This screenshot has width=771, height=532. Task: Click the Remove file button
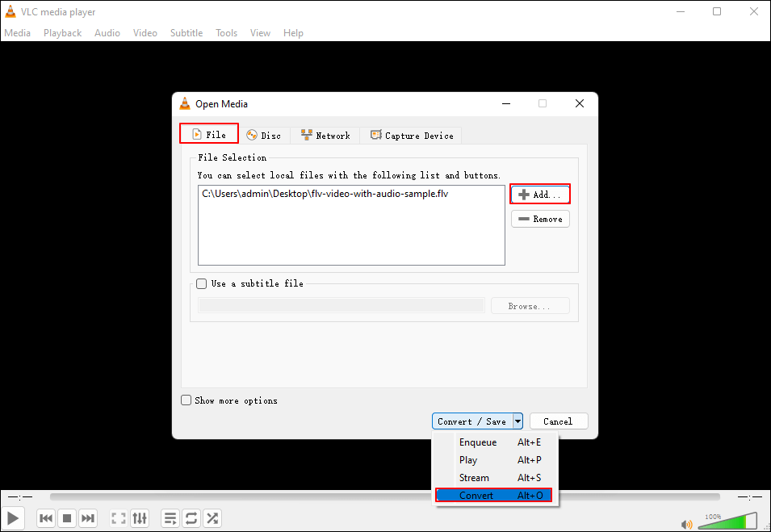[x=540, y=219]
